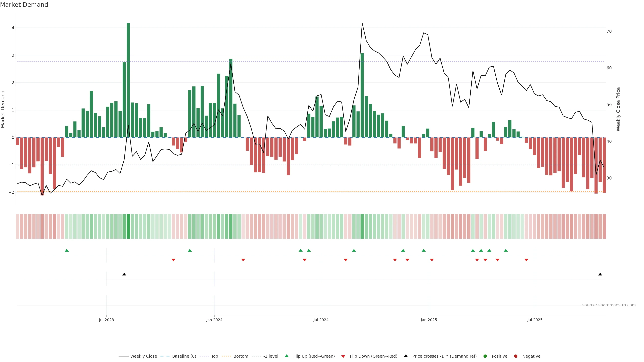Click the leftmost red flip-down triangle marker
Screen dimensions: 644x362
(x=173, y=260)
